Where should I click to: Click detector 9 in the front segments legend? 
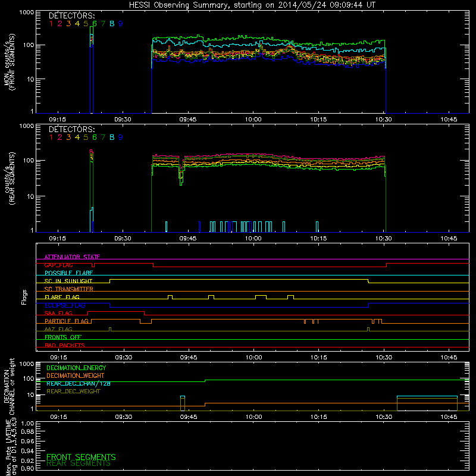(121, 24)
